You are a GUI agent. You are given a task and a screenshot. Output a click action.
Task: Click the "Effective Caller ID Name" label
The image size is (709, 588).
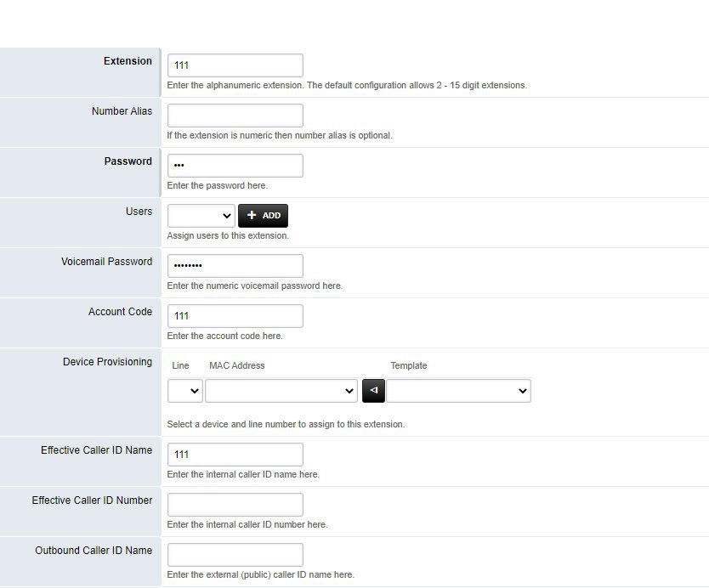click(96, 450)
